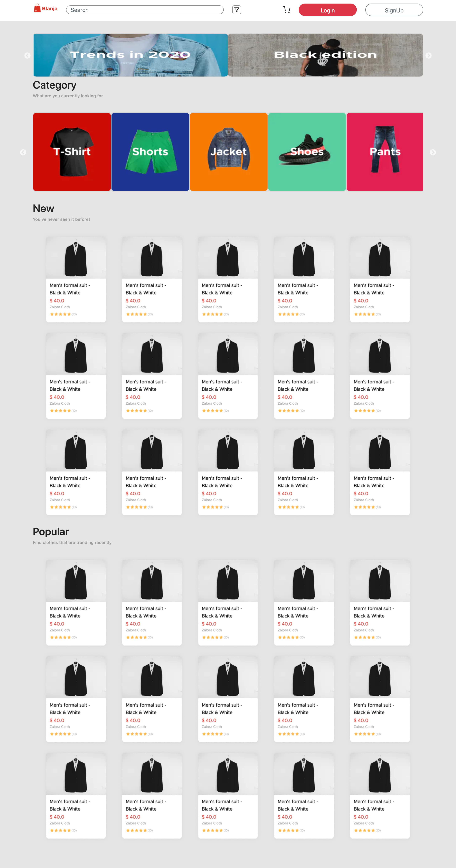Select the T-Shirt category tile
The image size is (456, 868).
coord(72,152)
